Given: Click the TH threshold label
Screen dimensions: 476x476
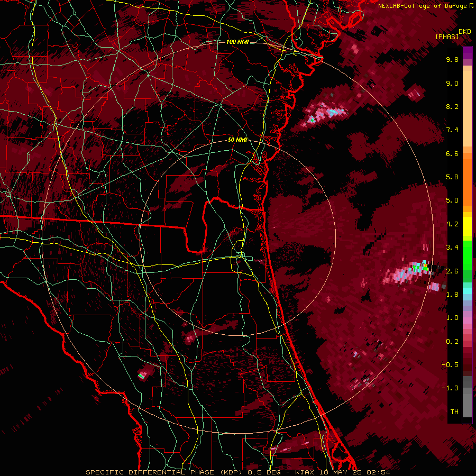Looking at the screenshot, I should click(x=454, y=412).
